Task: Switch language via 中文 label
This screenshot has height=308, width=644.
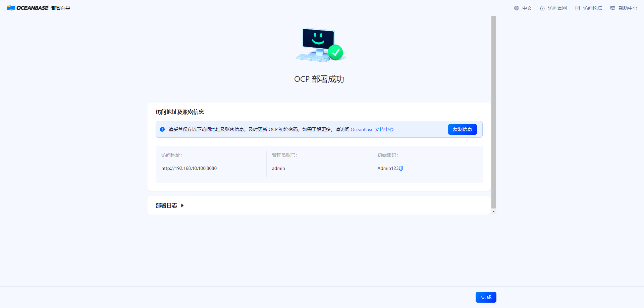Action: pyautogui.click(x=527, y=8)
